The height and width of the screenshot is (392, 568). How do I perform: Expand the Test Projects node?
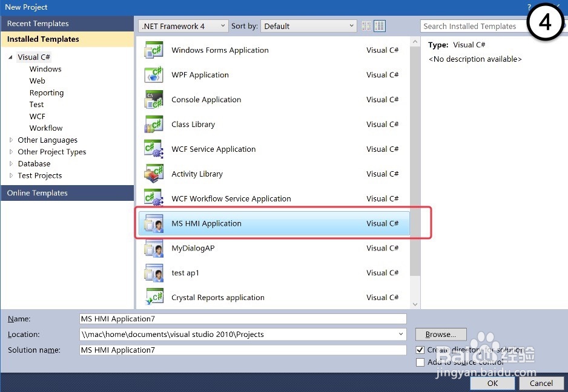click(x=11, y=175)
